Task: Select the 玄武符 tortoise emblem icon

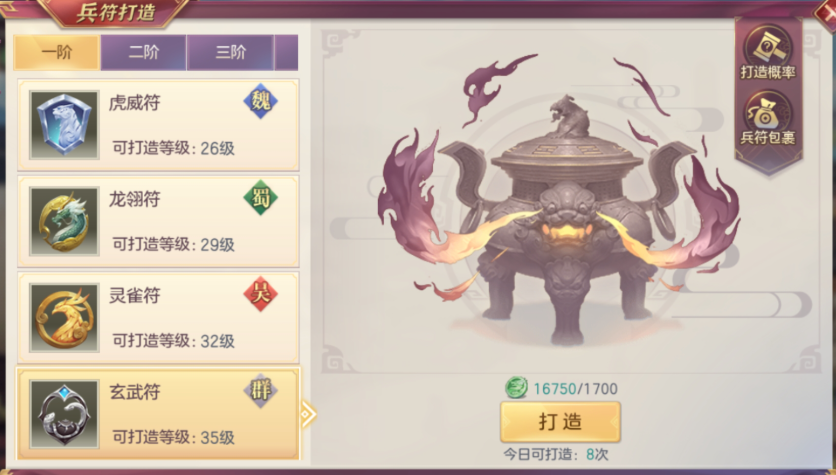Action: pos(64,414)
